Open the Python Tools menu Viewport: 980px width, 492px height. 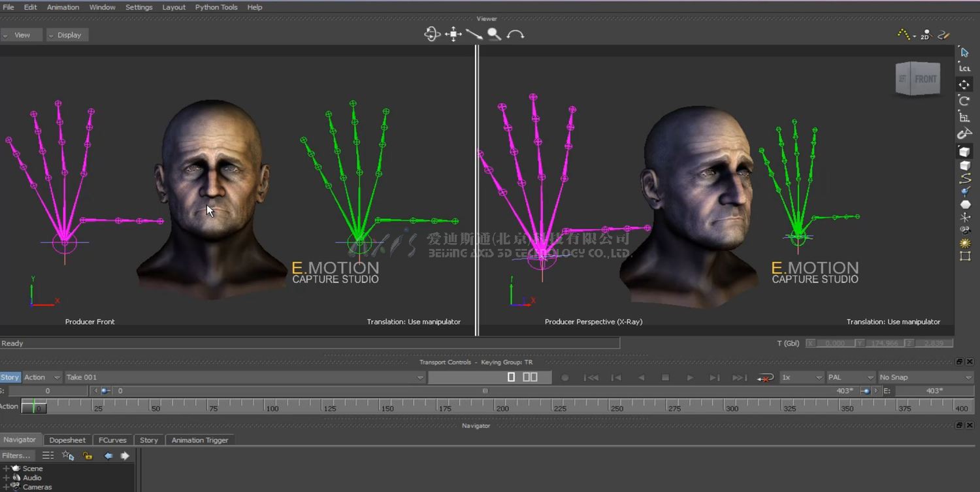(216, 7)
